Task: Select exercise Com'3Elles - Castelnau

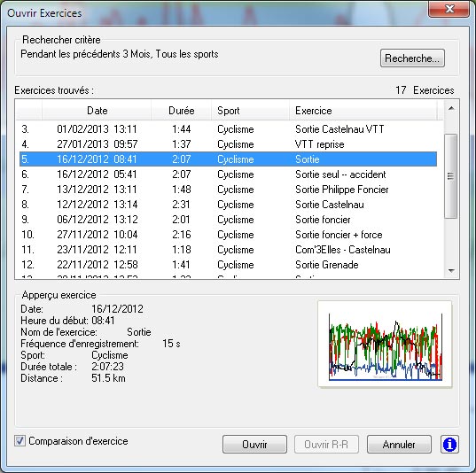Action: point(343,250)
